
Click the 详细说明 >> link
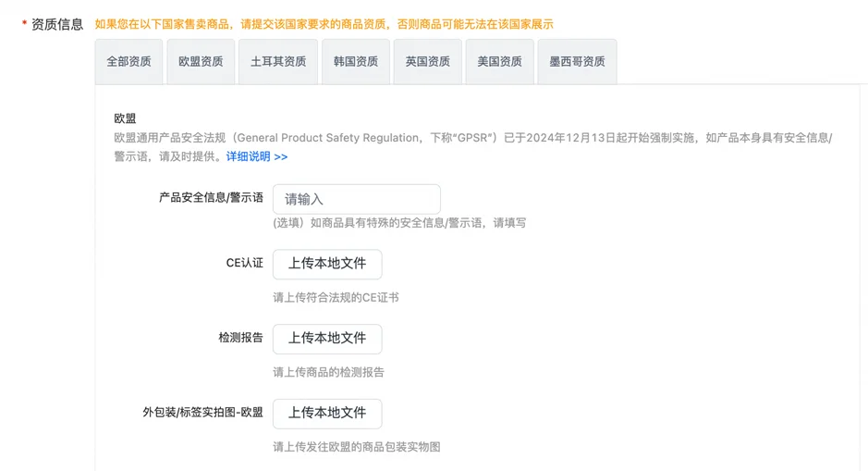click(257, 157)
